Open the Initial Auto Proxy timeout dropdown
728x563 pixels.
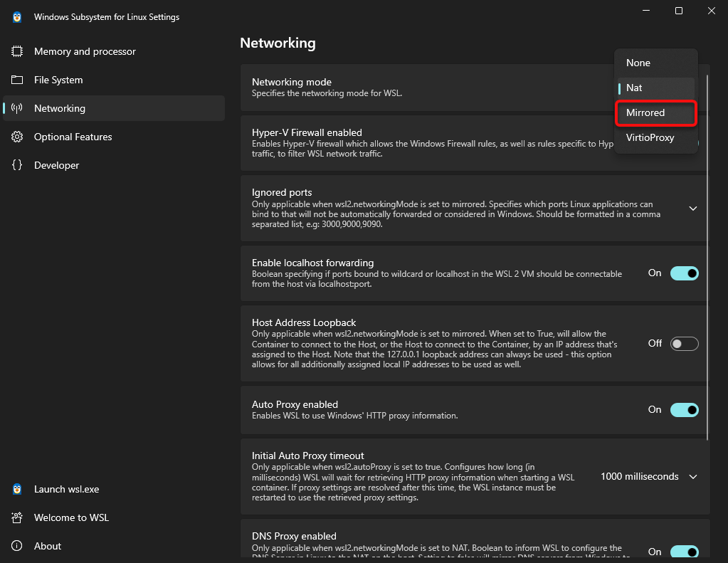[x=648, y=477]
